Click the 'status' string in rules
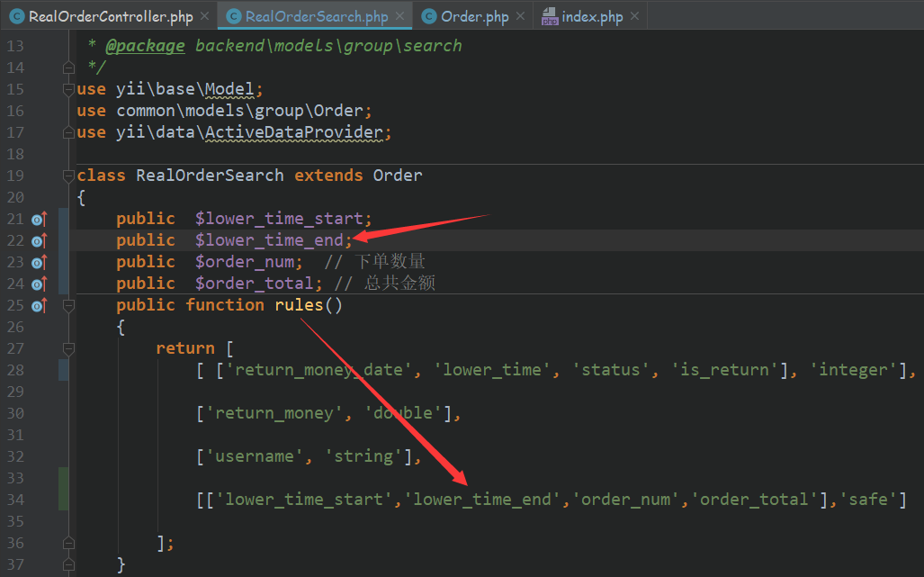The height and width of the screenshot is (577, 924). coord(611,370)
